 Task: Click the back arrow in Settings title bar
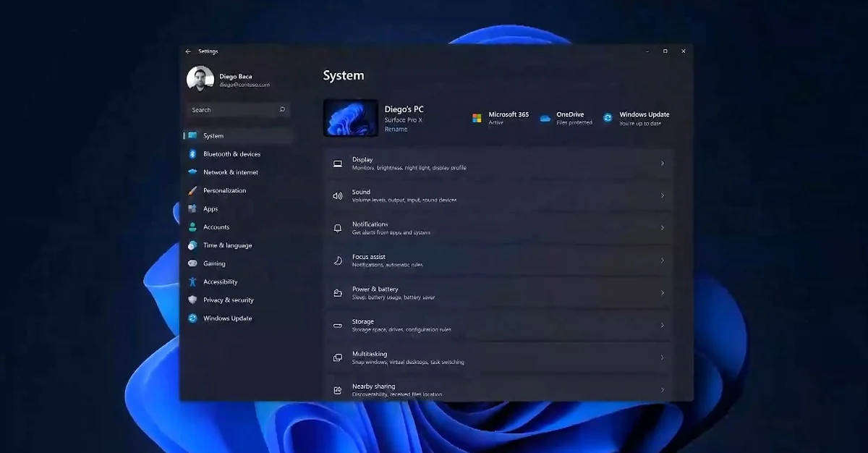[188, 51]
